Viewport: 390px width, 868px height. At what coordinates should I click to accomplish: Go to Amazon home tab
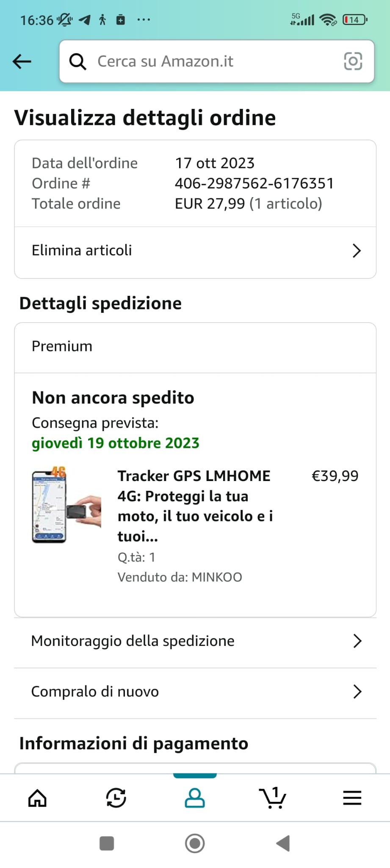pos(37,798)
